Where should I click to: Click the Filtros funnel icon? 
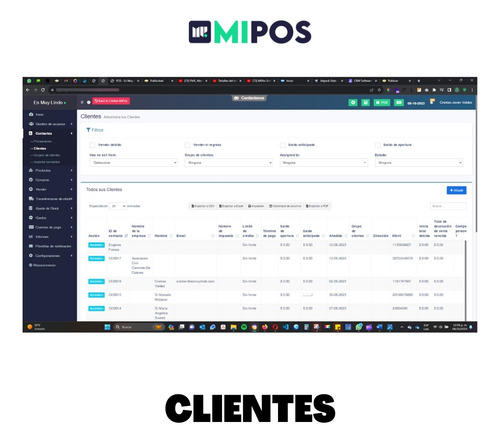click(x=88, y=130)
